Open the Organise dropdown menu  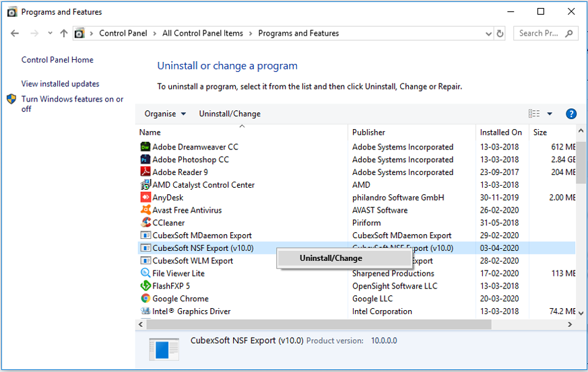tap(165, 114)
